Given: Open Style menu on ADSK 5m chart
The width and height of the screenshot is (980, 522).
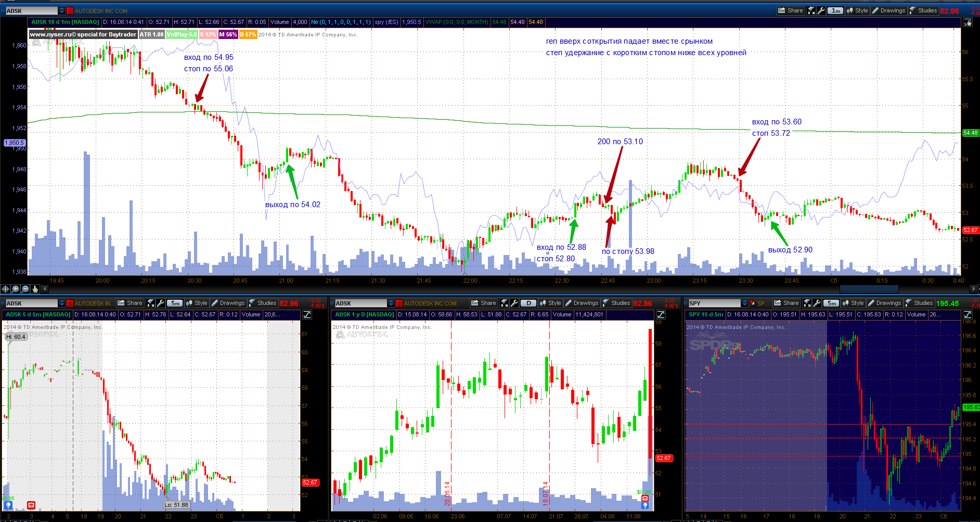Looking at the screenshot, I should click(x=197, y=303).
